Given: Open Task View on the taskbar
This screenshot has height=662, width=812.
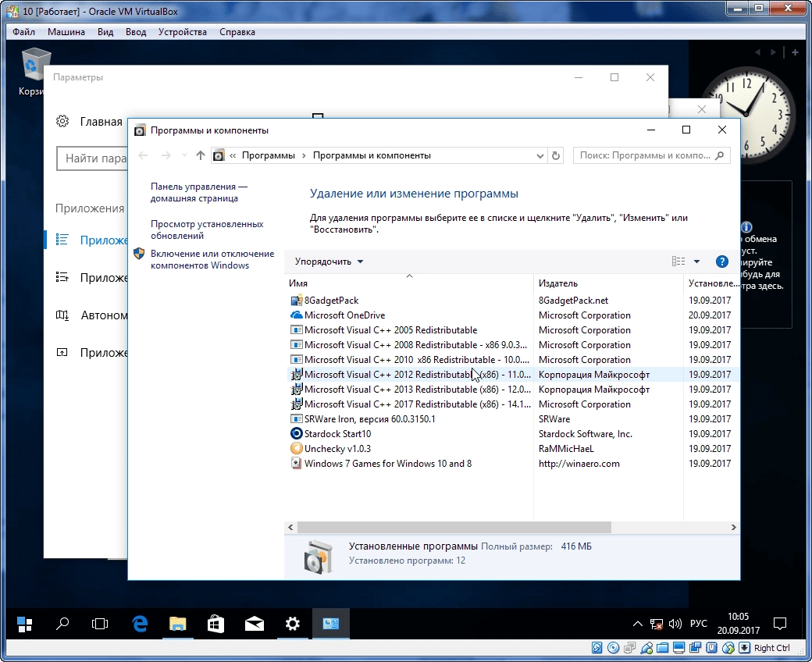Looking at the screenshot, I should tap(100, 625).
